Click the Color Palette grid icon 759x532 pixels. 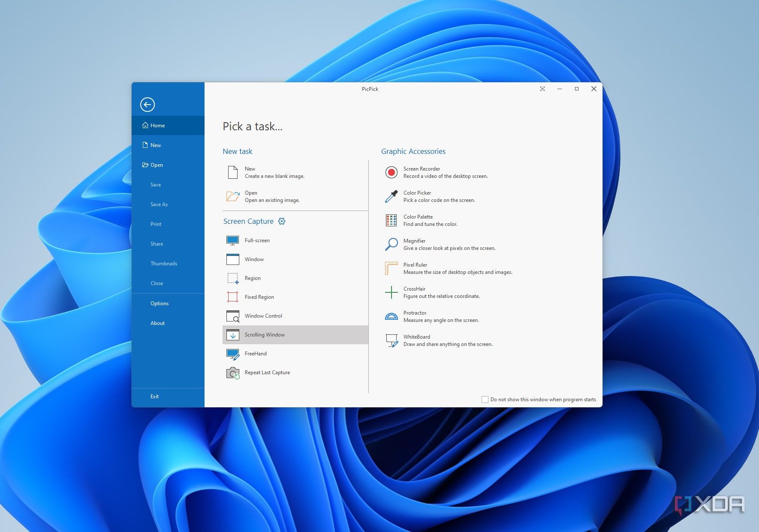pyautogui.click(x=391, y=220)
